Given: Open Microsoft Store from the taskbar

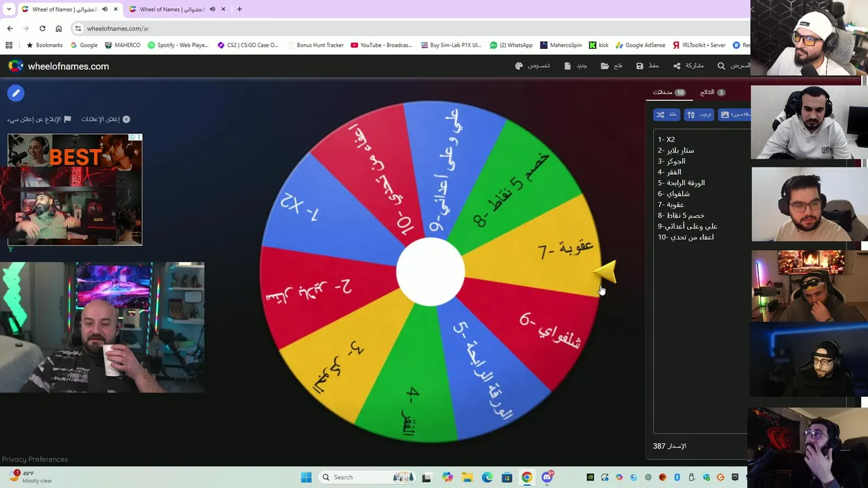Looking at the screenshot, I should point(507,477).
